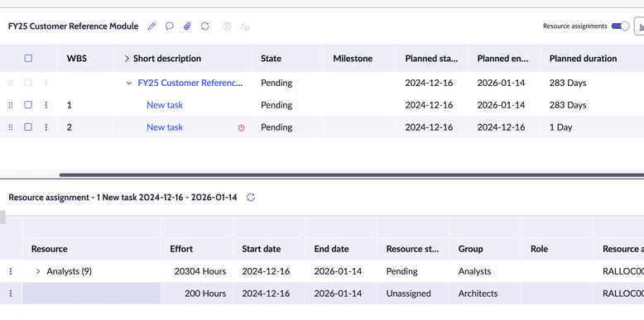The image size is (644, 320).
Task: Click the Planned end column header
Action: pyautogui.click(x=503, y=58)
